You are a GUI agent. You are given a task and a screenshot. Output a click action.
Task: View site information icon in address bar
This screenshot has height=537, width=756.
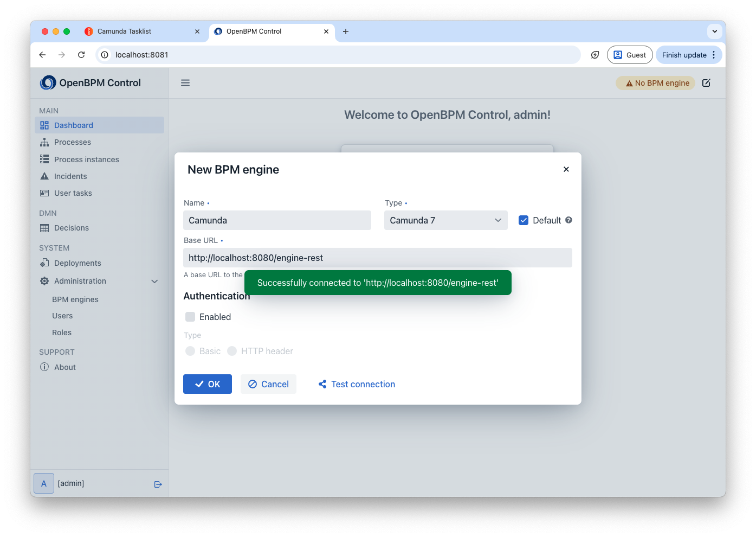click(x=105, y=55)
